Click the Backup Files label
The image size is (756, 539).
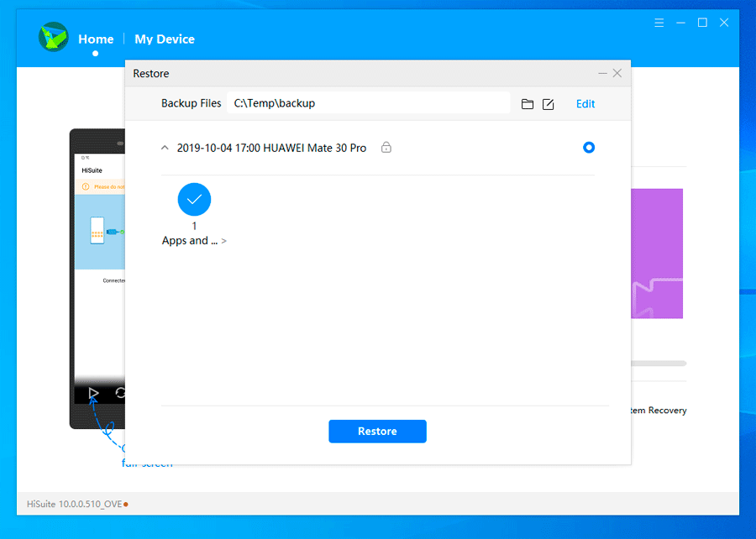[191, 103]
